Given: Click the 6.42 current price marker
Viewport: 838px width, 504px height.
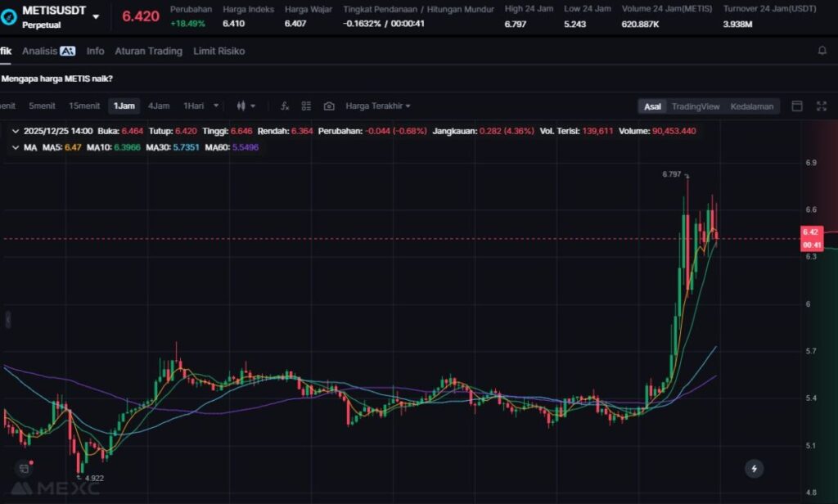Looking at the screenshot, I should [x=812, y=232].
